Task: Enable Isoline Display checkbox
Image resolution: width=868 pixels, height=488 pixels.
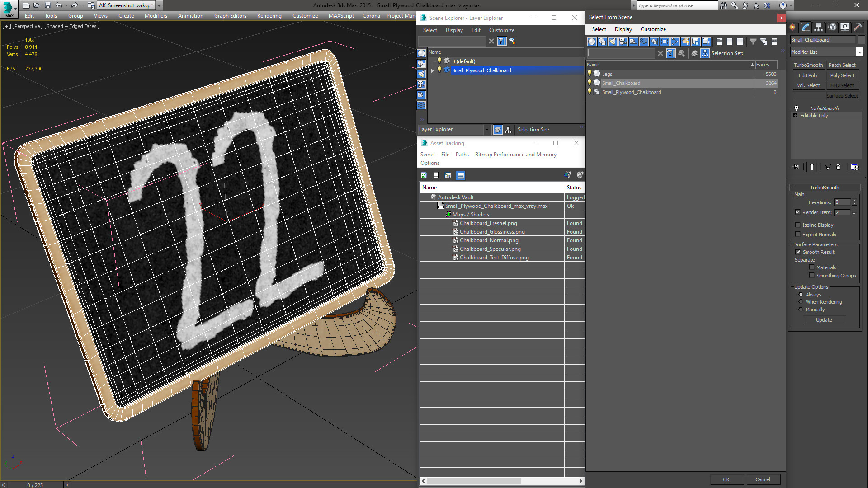Action: pos(798,225)
